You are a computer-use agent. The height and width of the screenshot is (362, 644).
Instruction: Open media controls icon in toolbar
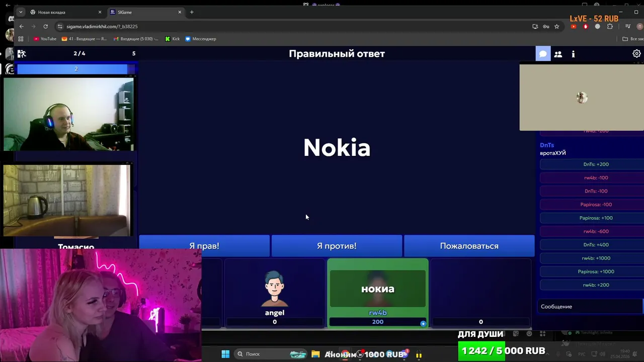click(628, 26)
